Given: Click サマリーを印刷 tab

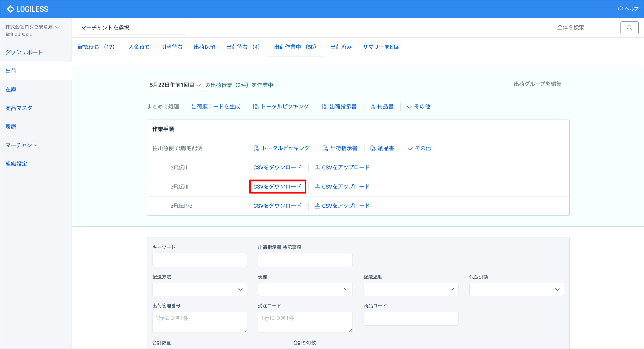Looking at the screenshot, I should pos(381,47).
